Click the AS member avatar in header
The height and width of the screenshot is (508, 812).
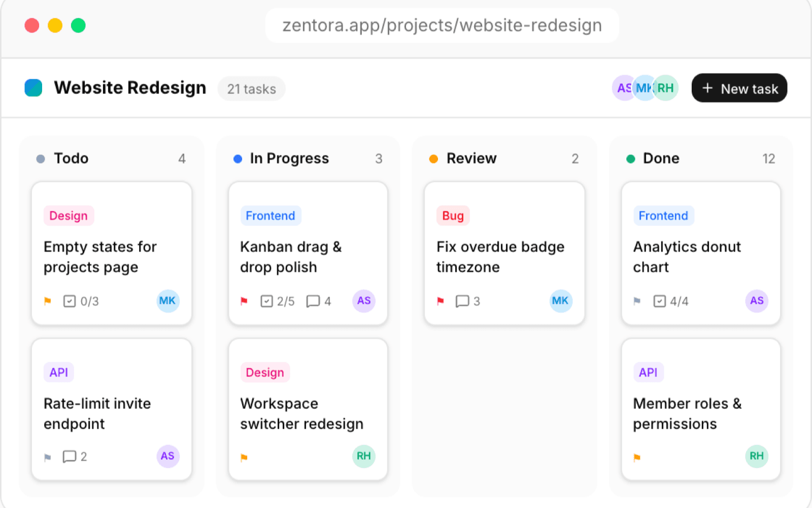(623, 88)
